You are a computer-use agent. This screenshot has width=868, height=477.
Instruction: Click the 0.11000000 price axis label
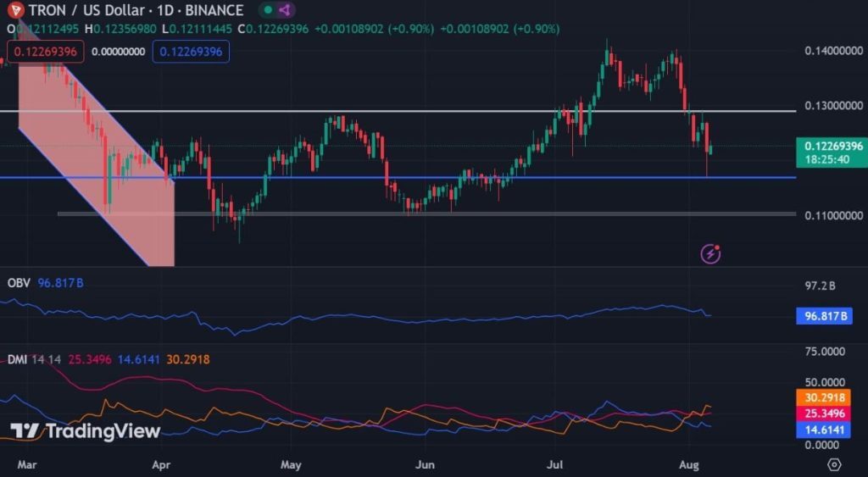(834, 215)
